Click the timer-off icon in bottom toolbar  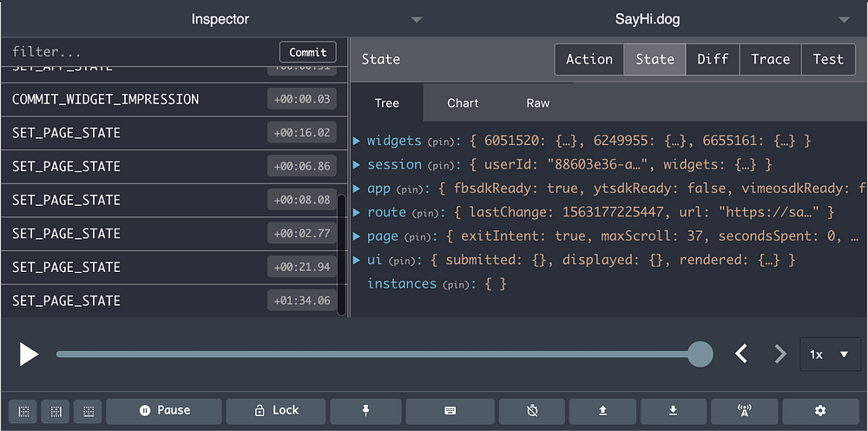[x=531, y=411]
